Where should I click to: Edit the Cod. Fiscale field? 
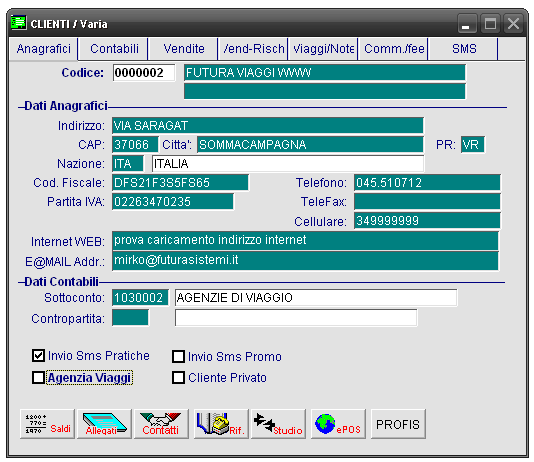tap(180, 183)
